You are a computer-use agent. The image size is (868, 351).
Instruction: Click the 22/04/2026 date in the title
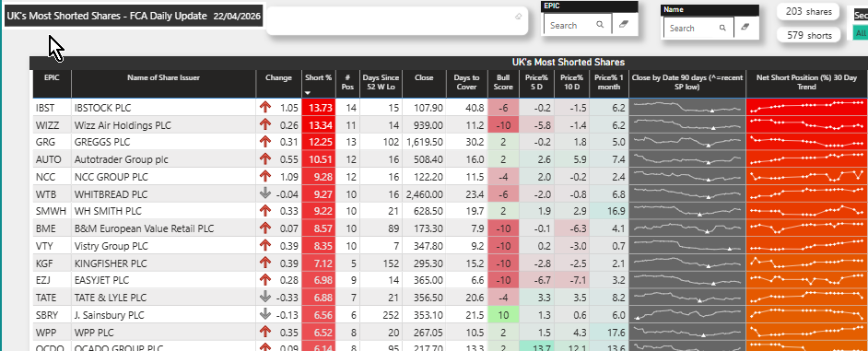(237, 17)
